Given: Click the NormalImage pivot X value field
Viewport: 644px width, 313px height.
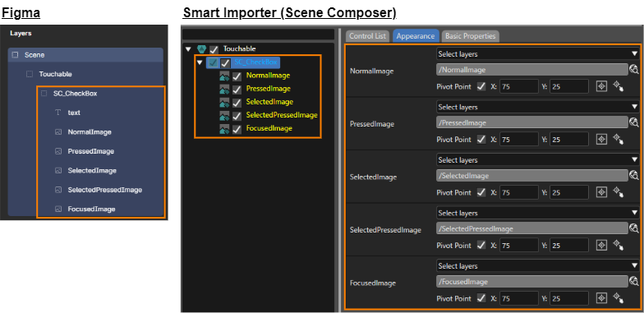Looking at the screenshot, I should click(519, 87).
